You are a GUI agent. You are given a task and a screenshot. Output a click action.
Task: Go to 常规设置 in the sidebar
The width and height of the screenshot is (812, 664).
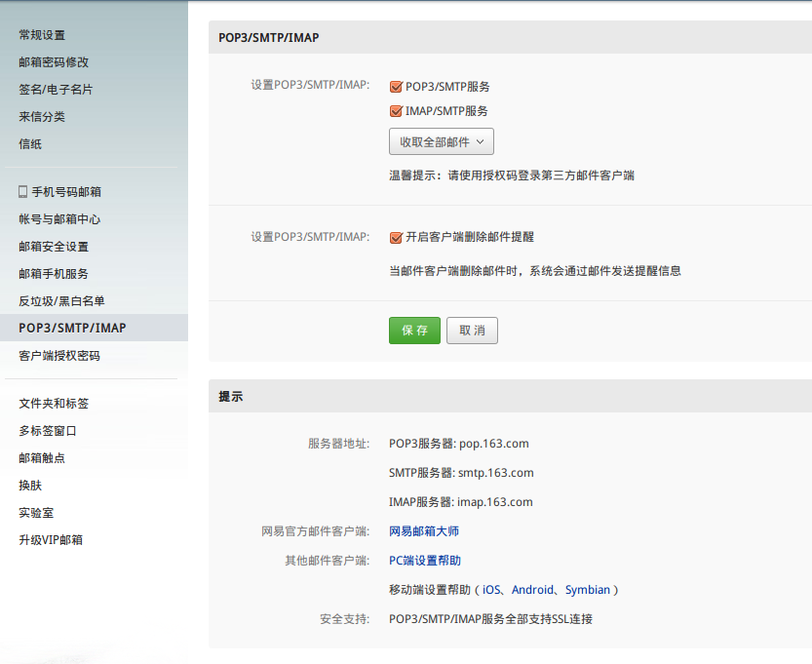(x=42, y=35)
